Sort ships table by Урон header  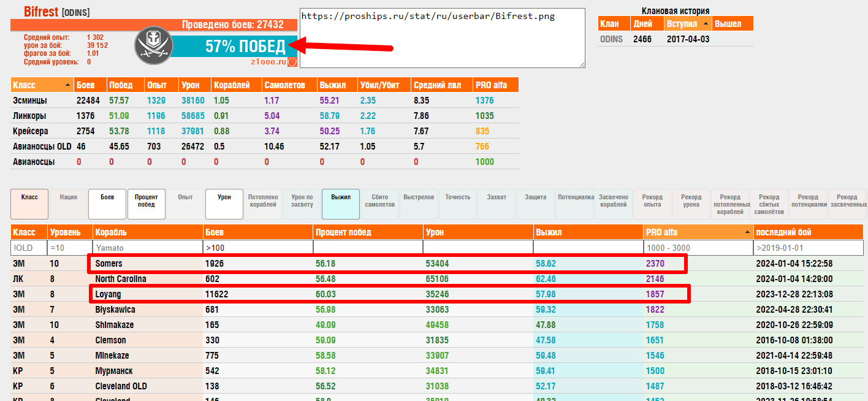point(478,232)
